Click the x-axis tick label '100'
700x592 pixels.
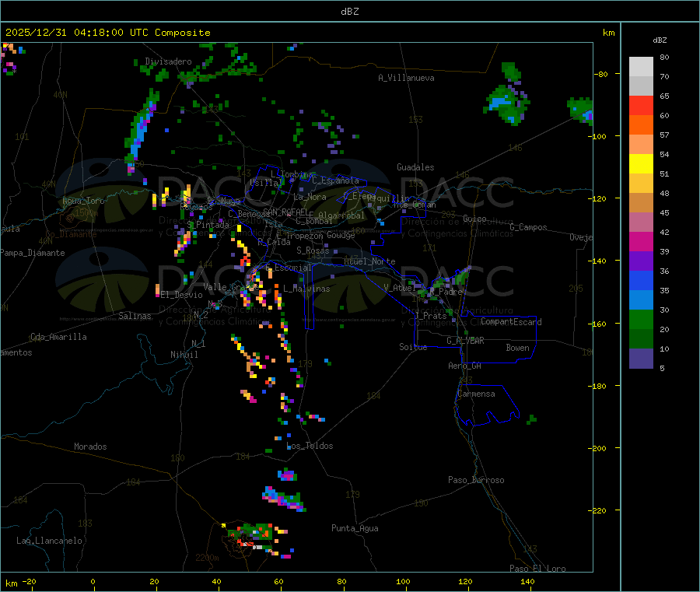coord(403,581)
